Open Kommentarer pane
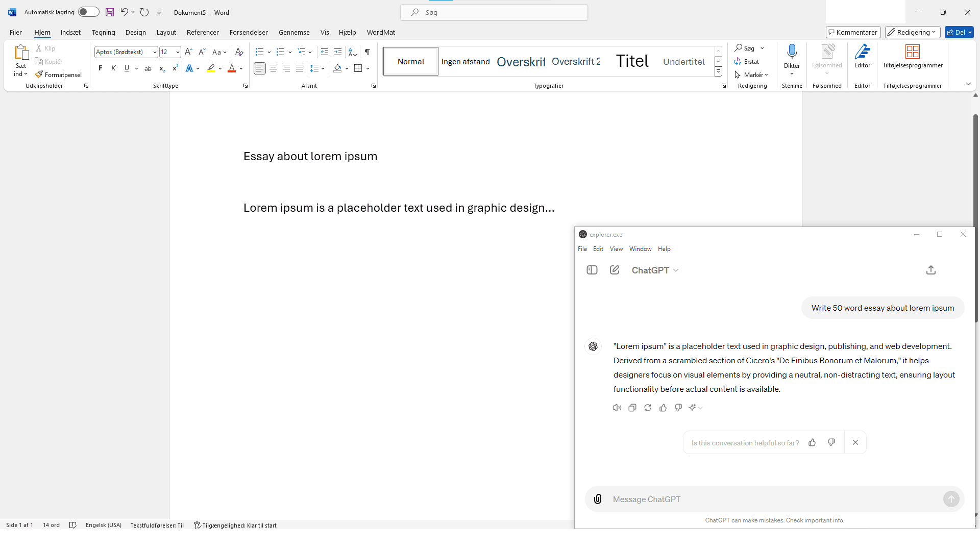The height and width of the screenshot is (551, 980). pyautogui.click(x=853, y=32)
